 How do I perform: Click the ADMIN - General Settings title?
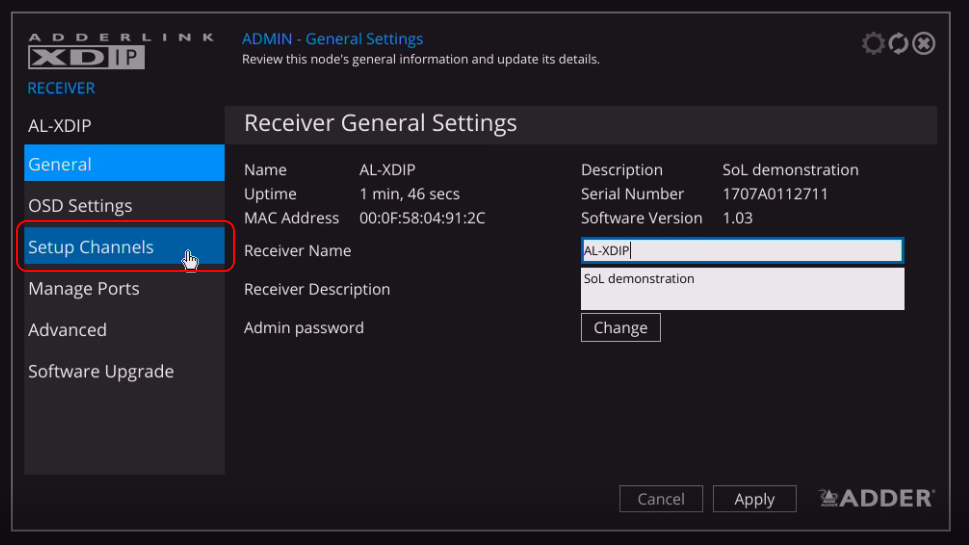coord(332,39)
